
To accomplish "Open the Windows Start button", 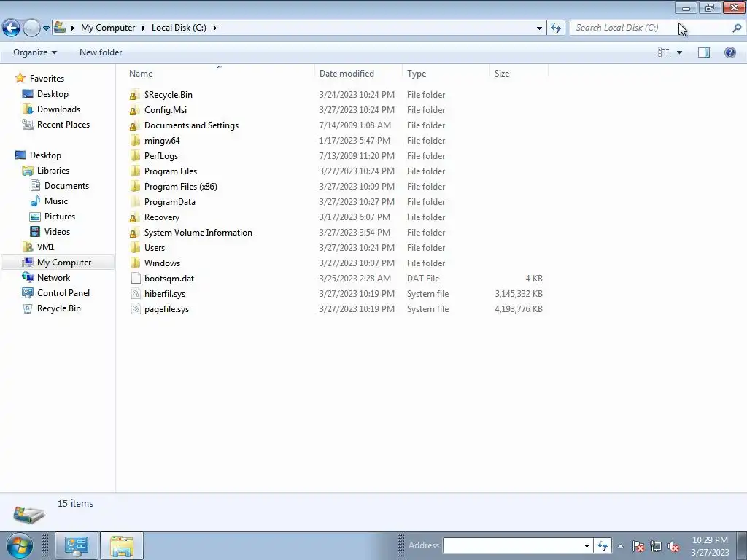I will 20,545.
